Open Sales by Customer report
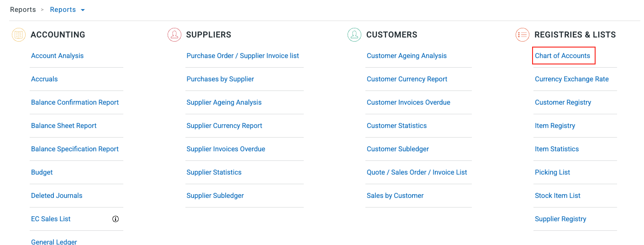This screenshot has height=245, width=644. coord(395,196)
